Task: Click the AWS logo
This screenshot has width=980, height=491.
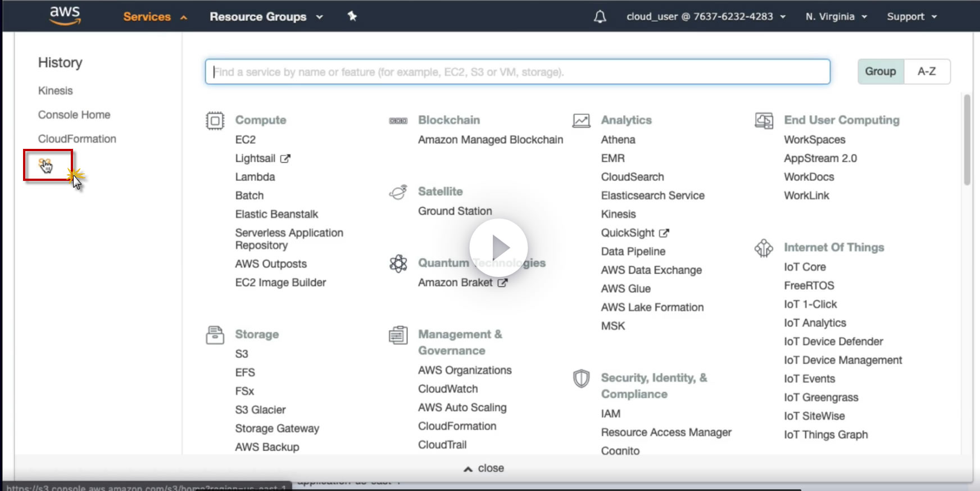Action: pyautogui.click(x=65, y=16)
